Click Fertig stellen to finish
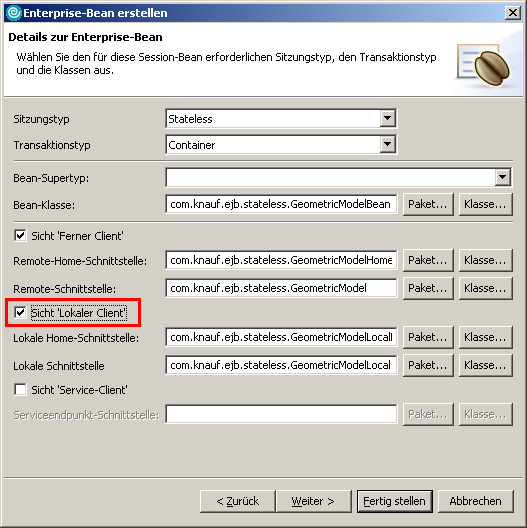 (x=395, y=501)
